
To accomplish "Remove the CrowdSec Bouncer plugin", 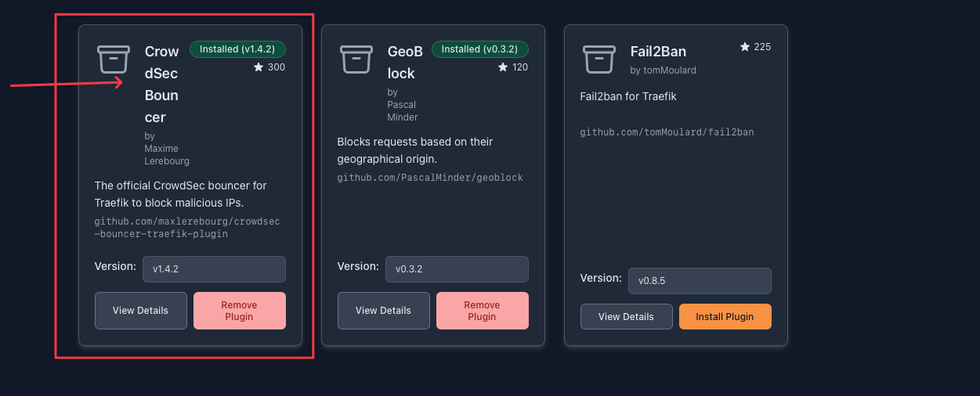I will coord(239,311).
